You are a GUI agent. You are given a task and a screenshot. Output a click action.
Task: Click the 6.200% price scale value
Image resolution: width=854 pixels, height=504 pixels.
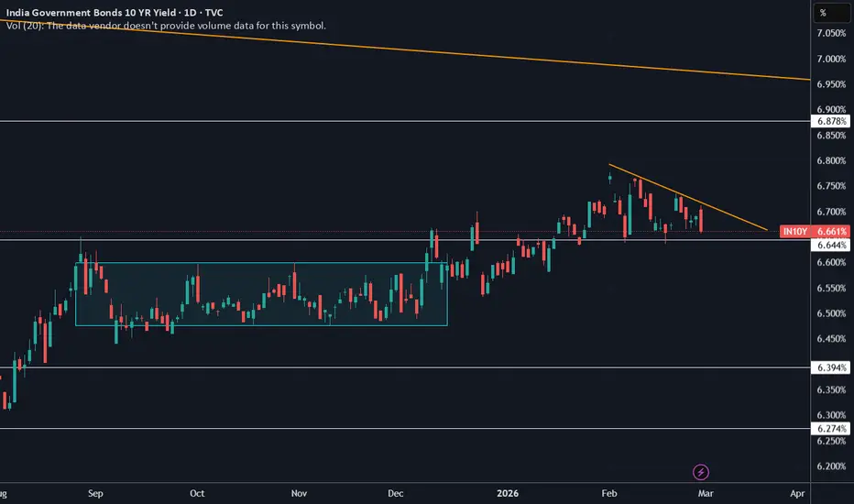coord(831,466)
